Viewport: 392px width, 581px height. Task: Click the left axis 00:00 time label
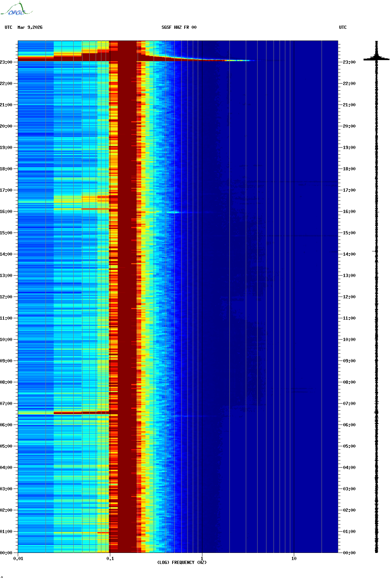pyautogui.click(x=6, y=553)
